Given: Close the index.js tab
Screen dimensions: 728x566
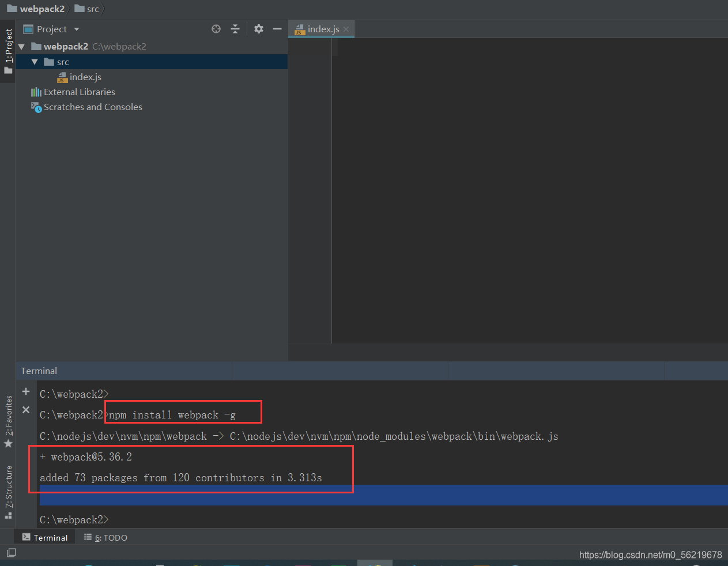Looking at the screenshot, I should [x=345, y=29].
